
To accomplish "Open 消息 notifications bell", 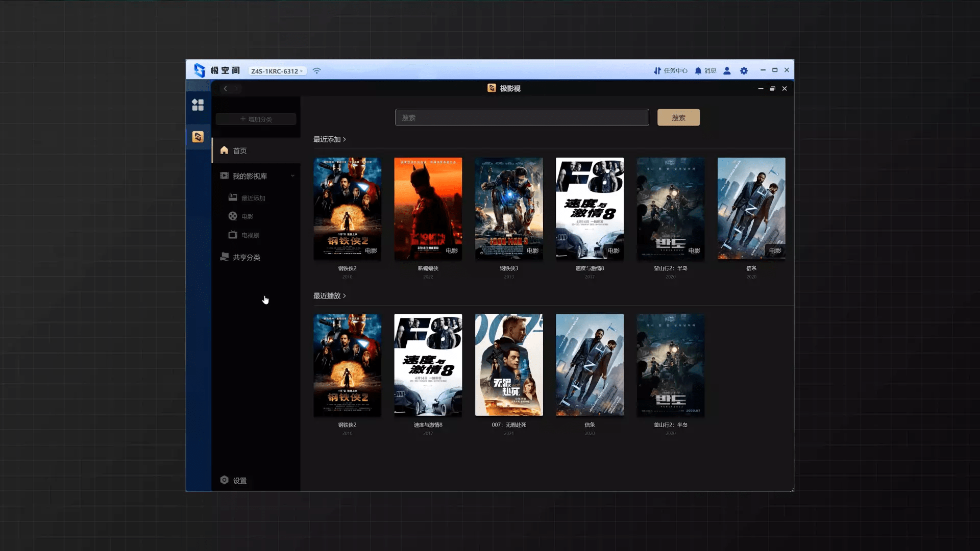I will (705, 71).
